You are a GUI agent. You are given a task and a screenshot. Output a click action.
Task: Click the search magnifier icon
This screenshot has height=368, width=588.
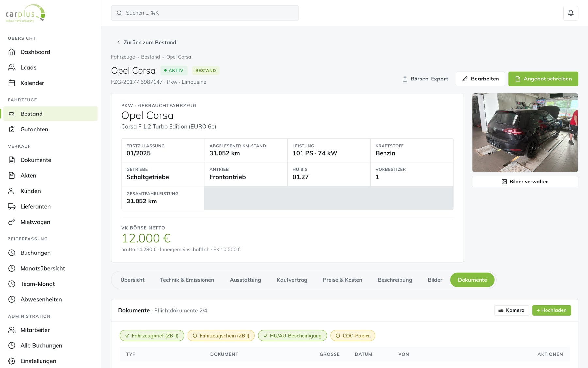tap(119, 13)
